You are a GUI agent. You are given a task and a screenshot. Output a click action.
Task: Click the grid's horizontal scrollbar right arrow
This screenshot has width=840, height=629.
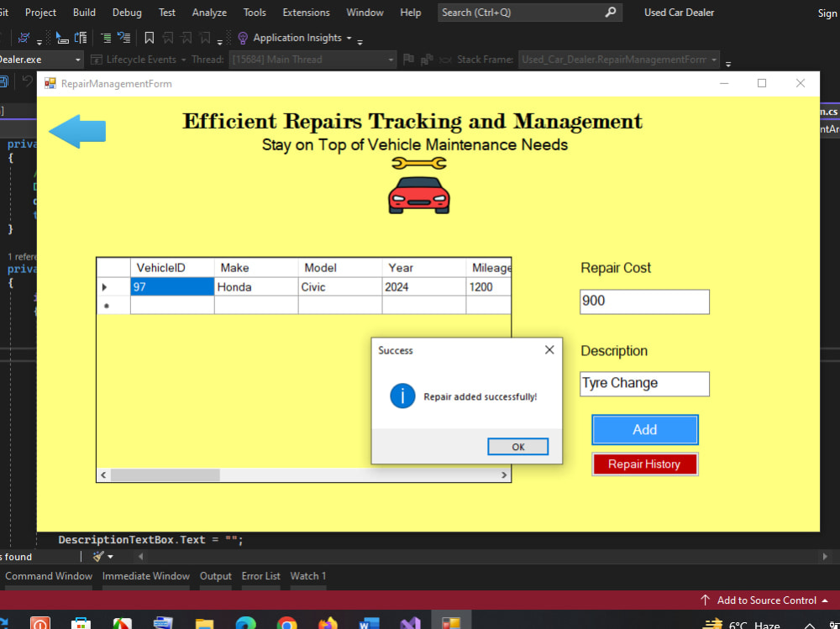505,475
